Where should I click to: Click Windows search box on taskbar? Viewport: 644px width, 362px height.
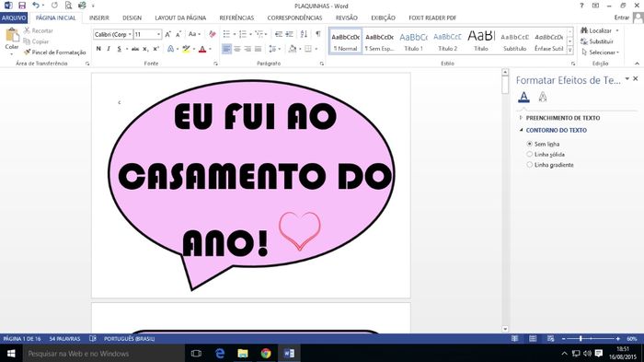(103, 354)
